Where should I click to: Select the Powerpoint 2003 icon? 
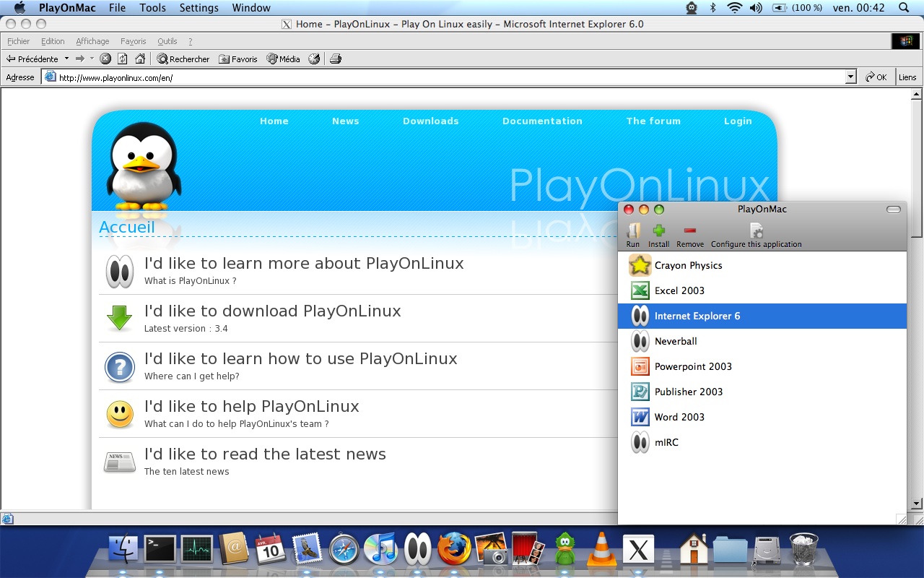point(640,366)
